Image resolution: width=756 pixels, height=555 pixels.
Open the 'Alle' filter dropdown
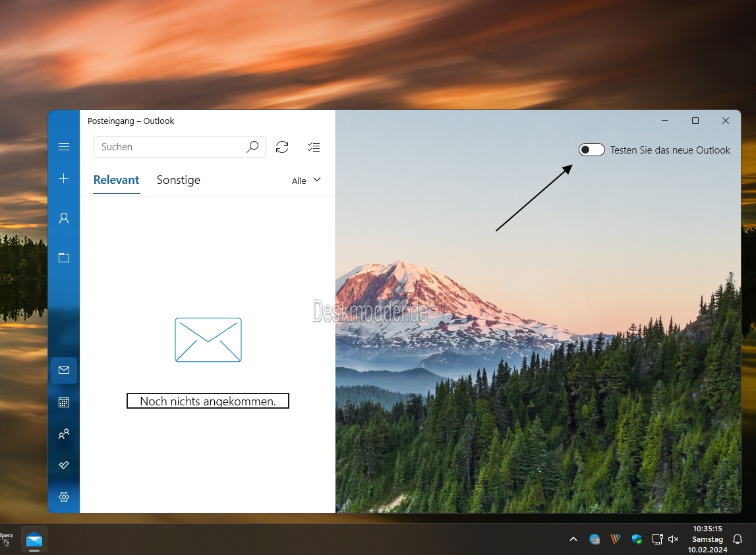tap(306, 181)
